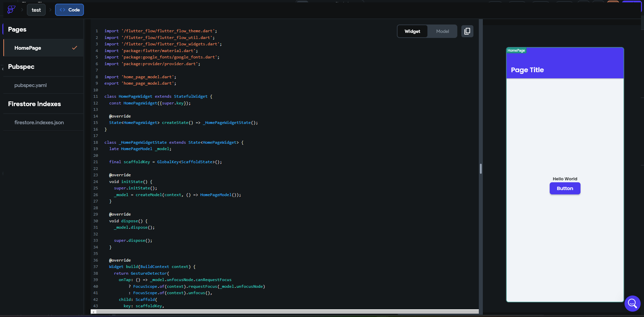Select the HomePage label tag on preview
The width and height of the screenshot is (644, 317).
point(516,50)
